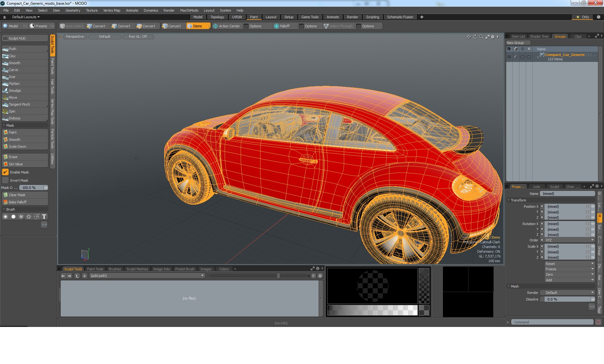
Task: Open the rotation Order XYZ dropdown
Action: [569, 240]
